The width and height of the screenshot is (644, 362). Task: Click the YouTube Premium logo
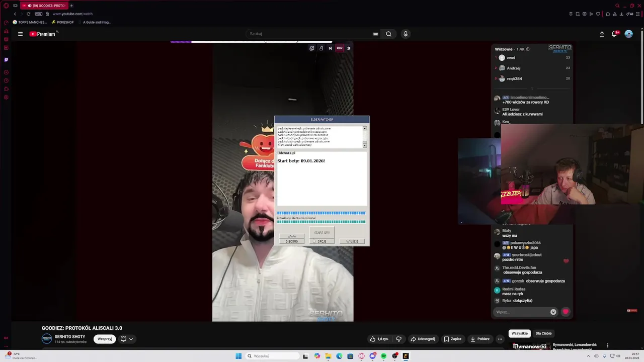[x=42, y=34]
